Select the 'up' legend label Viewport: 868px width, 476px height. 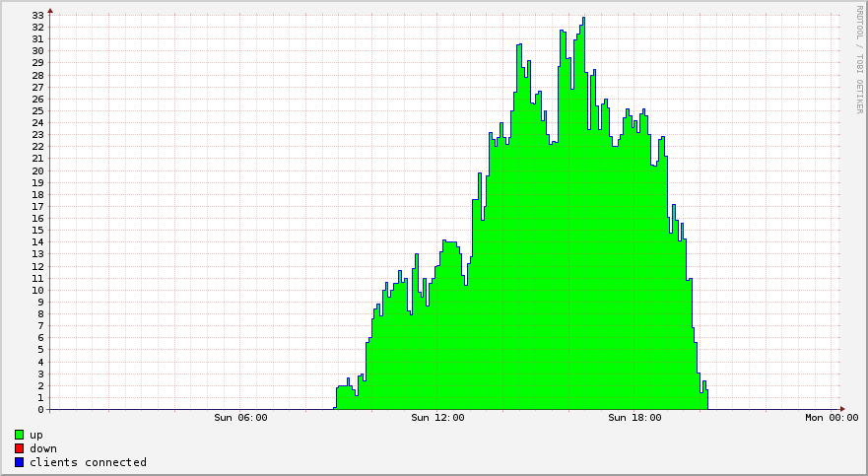click(x=36, y=436)
